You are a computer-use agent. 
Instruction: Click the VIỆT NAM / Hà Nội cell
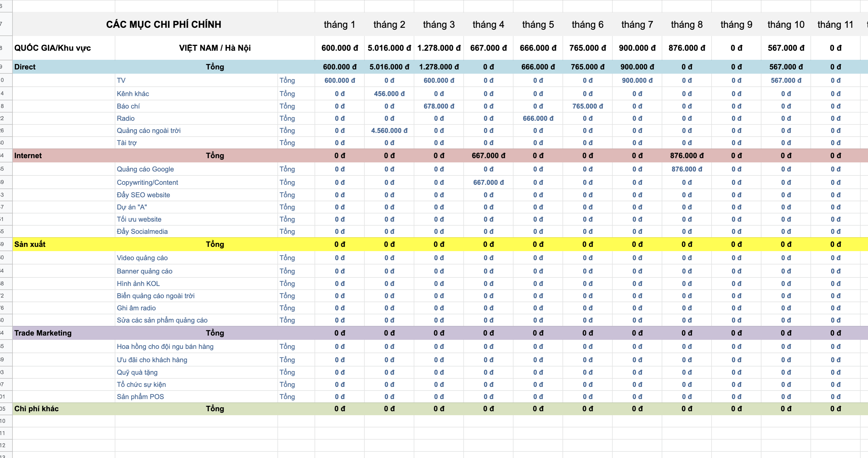tap(215, 48)
